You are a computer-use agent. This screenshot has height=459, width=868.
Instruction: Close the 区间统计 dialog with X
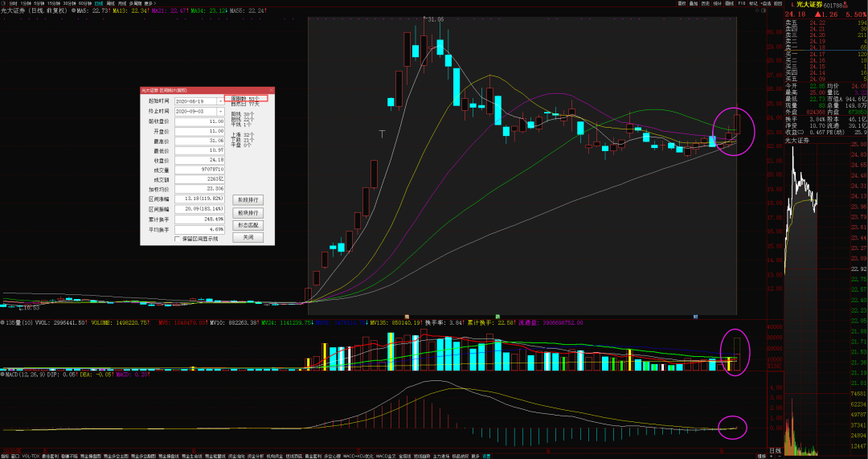pos(272,90)
